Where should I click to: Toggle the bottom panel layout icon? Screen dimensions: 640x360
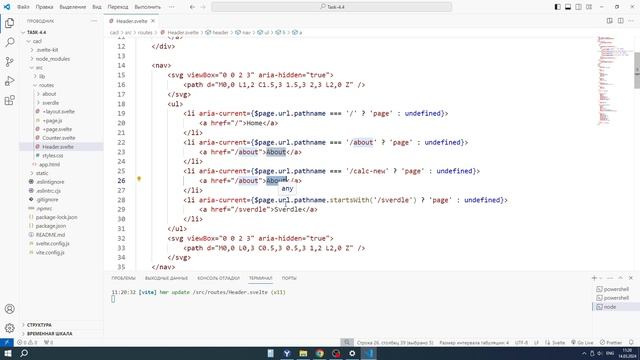point(568,7)
